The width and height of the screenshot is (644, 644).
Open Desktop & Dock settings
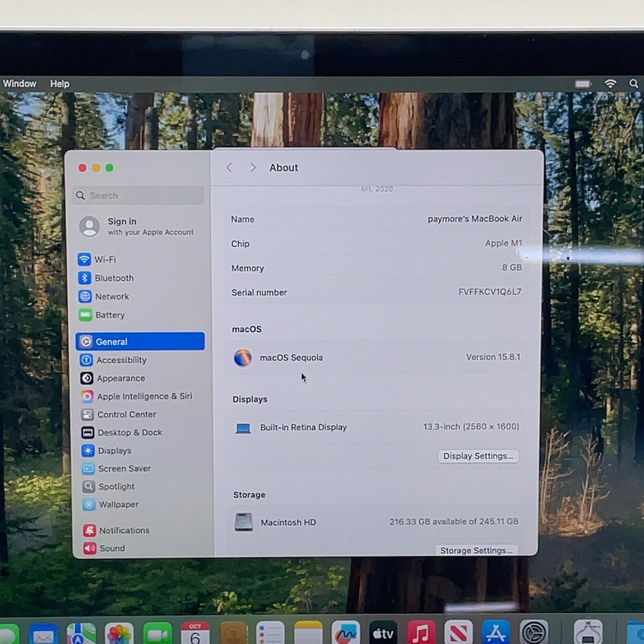122,433
